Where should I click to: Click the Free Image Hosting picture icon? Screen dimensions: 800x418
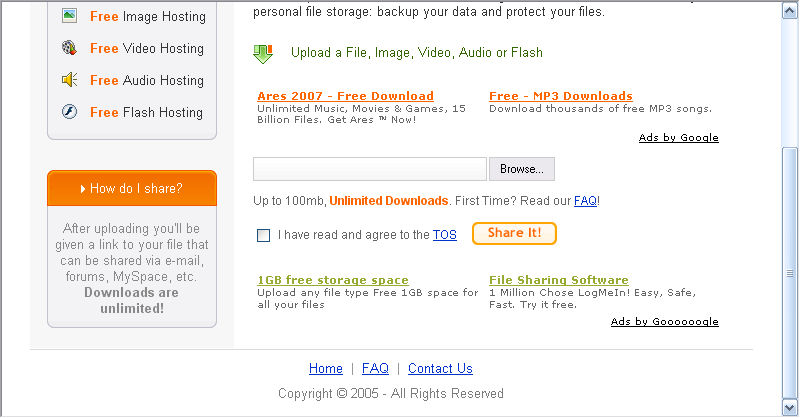pyautogui.click(x=69, y=16)
